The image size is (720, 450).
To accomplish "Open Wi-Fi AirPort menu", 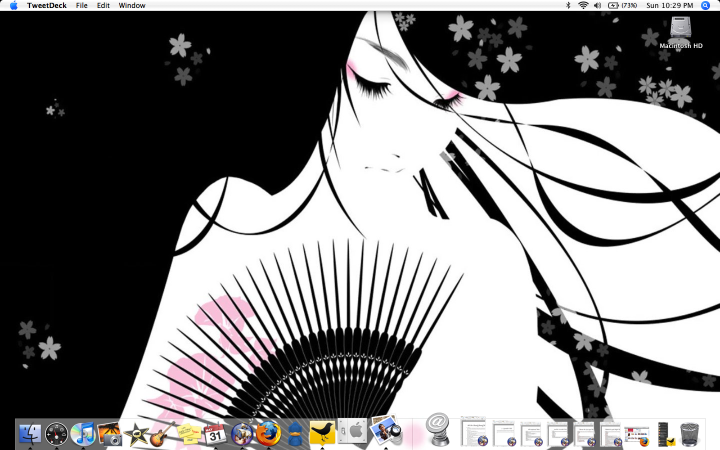I will (x=583, y=6).
